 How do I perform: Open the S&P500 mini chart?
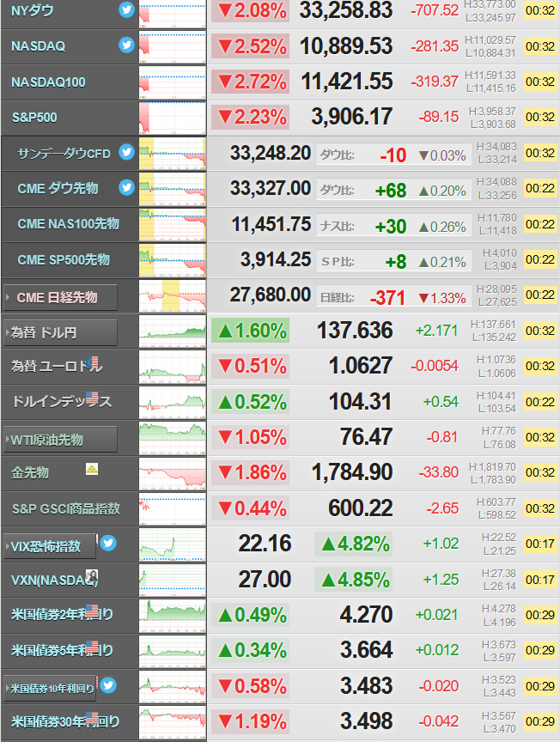pos(173,118)
